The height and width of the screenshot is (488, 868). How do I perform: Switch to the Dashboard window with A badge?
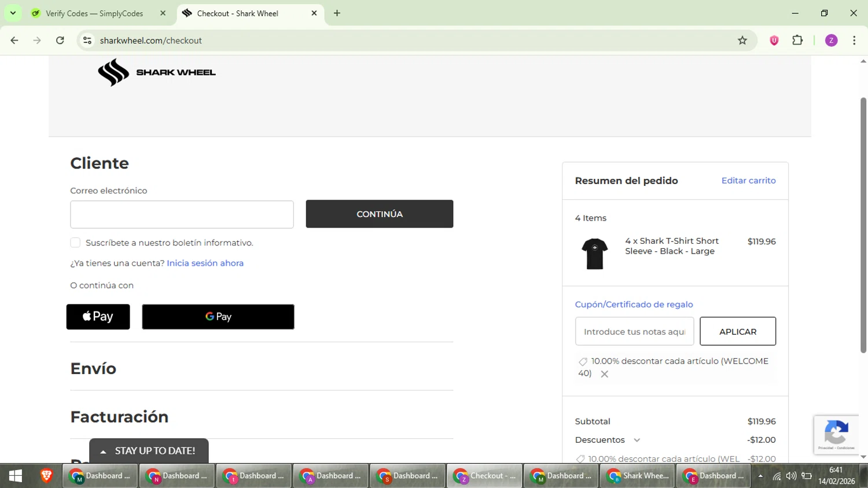coord(330,476)
